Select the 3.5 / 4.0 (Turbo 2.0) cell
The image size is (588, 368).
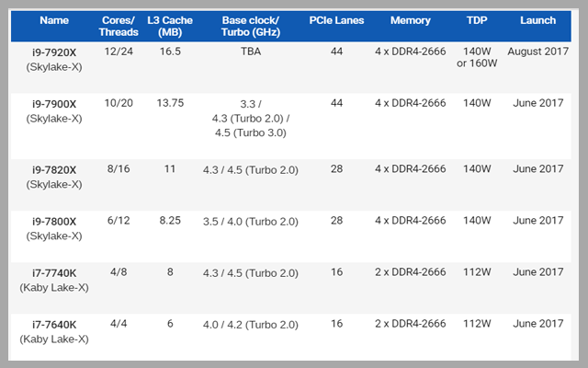250,221
